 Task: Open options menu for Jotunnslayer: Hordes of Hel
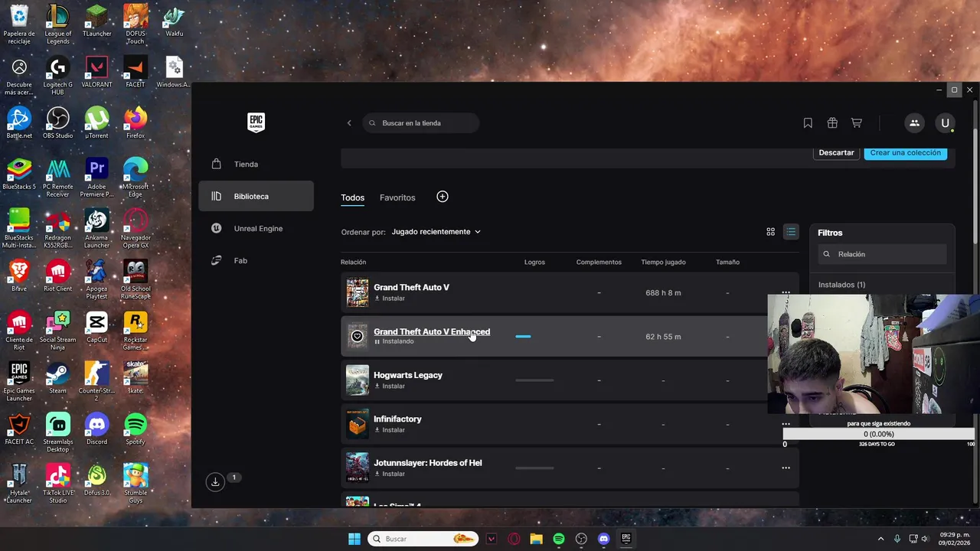pos(786,468)
